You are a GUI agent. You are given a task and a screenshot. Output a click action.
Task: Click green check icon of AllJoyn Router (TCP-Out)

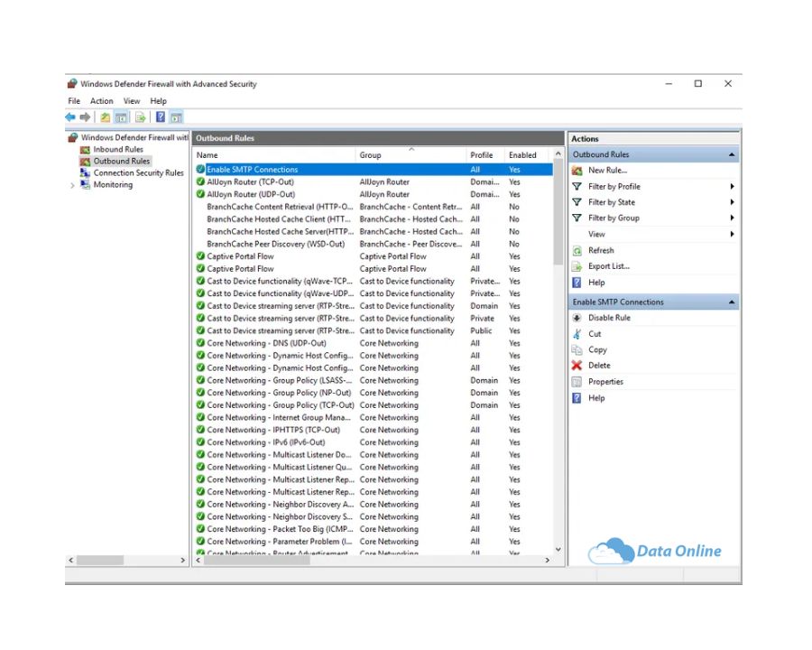tap(200, 181)
